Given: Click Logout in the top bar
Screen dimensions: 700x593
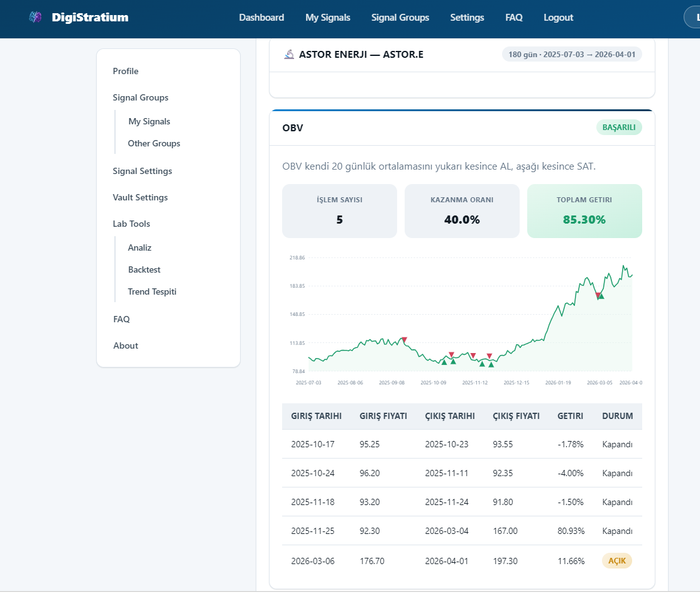Looking at the screenshot, I should [x=558, y=18].
